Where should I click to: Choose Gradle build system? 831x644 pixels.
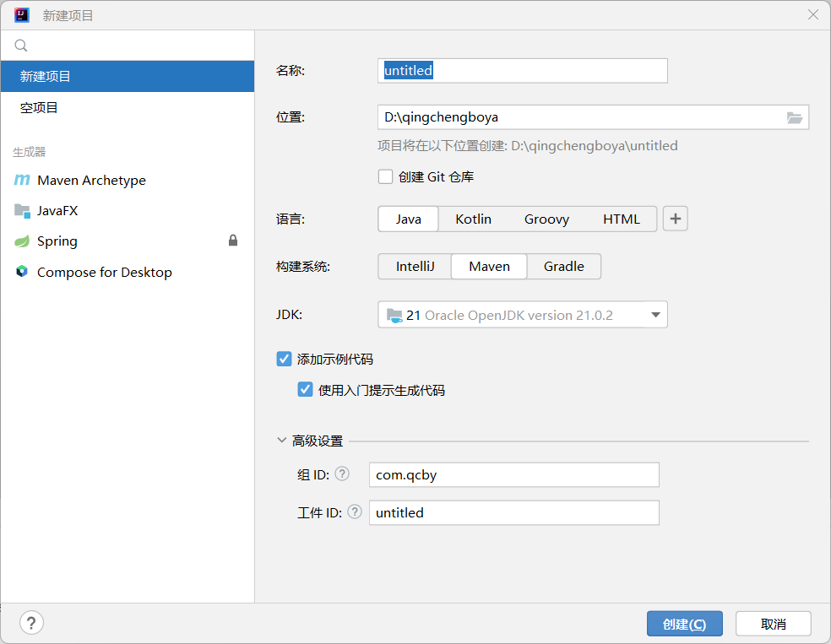tap(564, 267)
